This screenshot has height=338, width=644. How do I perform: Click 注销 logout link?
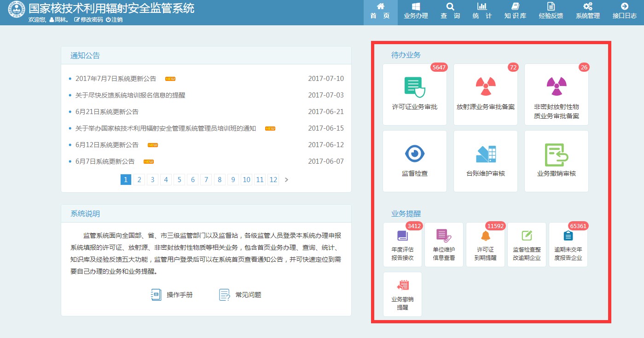point(114,20)
